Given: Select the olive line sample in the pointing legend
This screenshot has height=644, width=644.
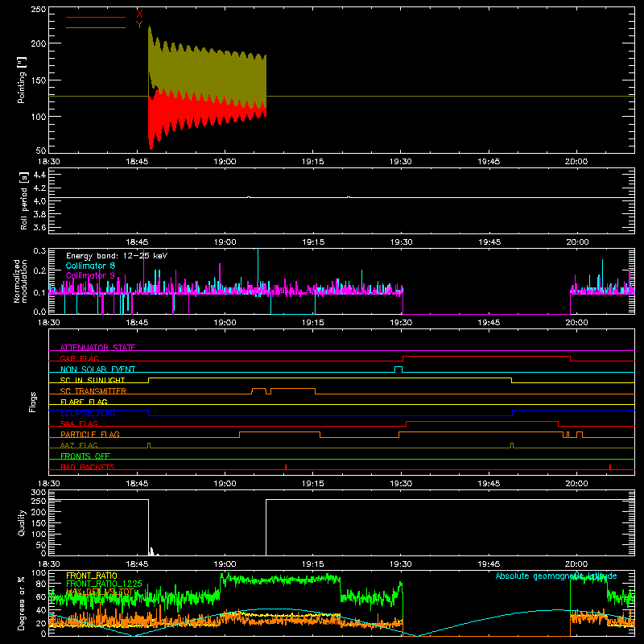Looking at the screenshot, I should [96, 27].
